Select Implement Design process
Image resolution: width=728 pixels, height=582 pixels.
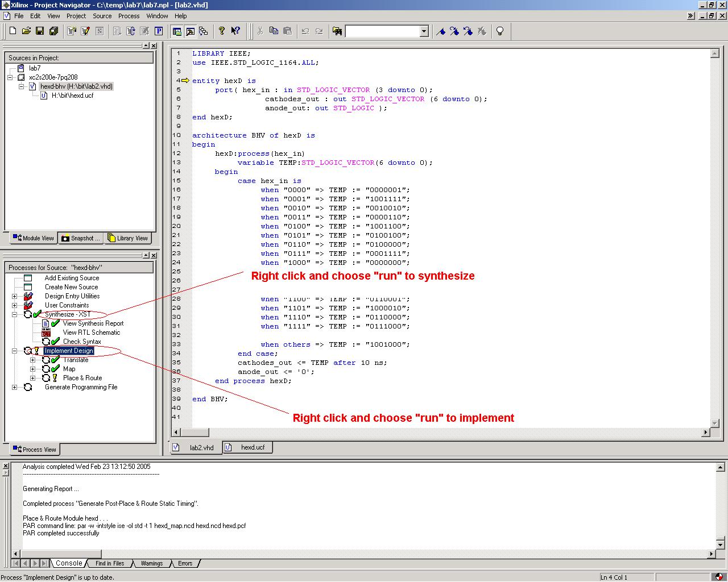(x=69, y=351)
